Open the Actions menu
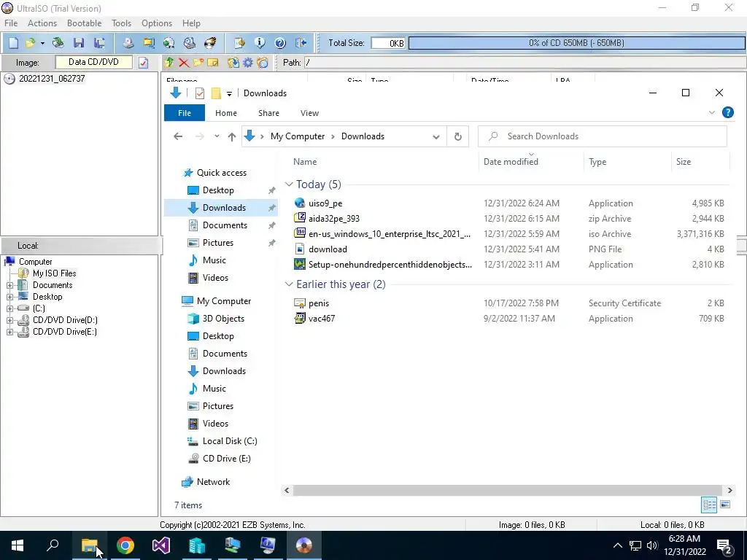This screenshot has width=747, height=560. (42, 23)
